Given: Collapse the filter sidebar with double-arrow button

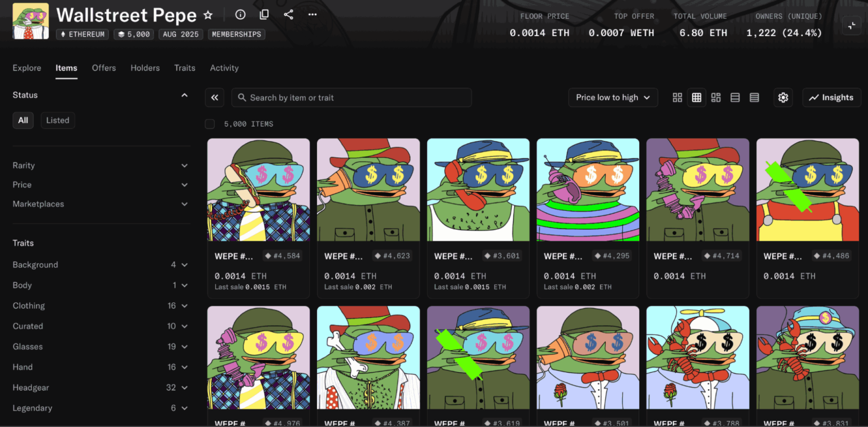Looking at the screenshot, I should (215, 97).
